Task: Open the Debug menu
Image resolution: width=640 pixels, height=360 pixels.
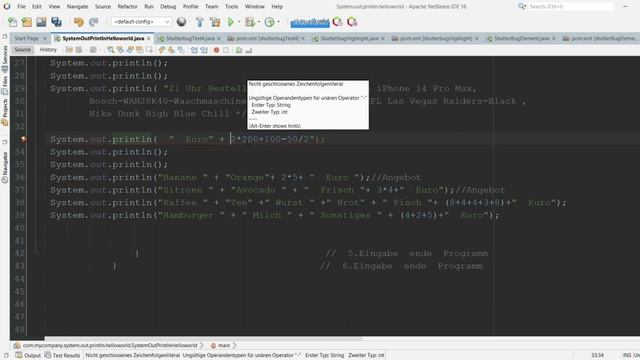Action: pos(168,7)
